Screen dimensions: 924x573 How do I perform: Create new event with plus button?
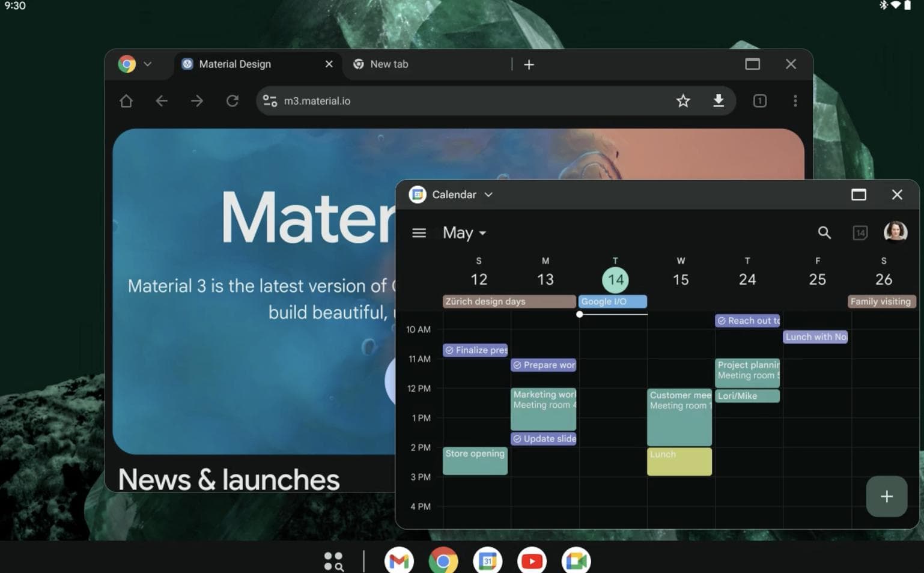click(887, 496)
